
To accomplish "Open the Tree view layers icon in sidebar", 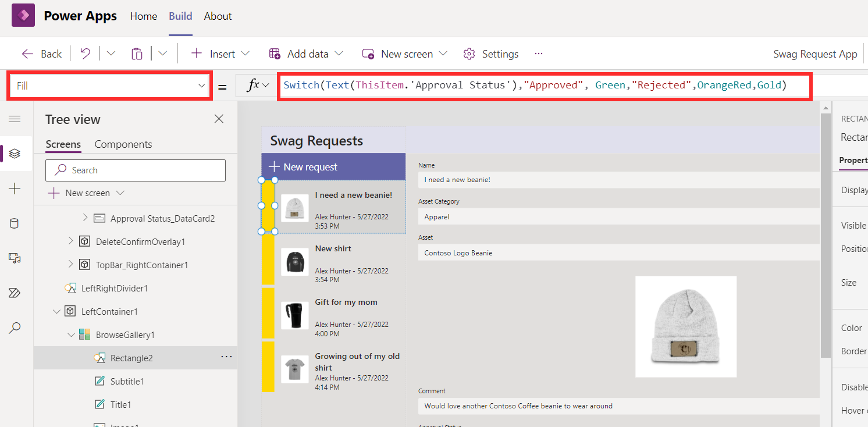I will click(15, 154).
